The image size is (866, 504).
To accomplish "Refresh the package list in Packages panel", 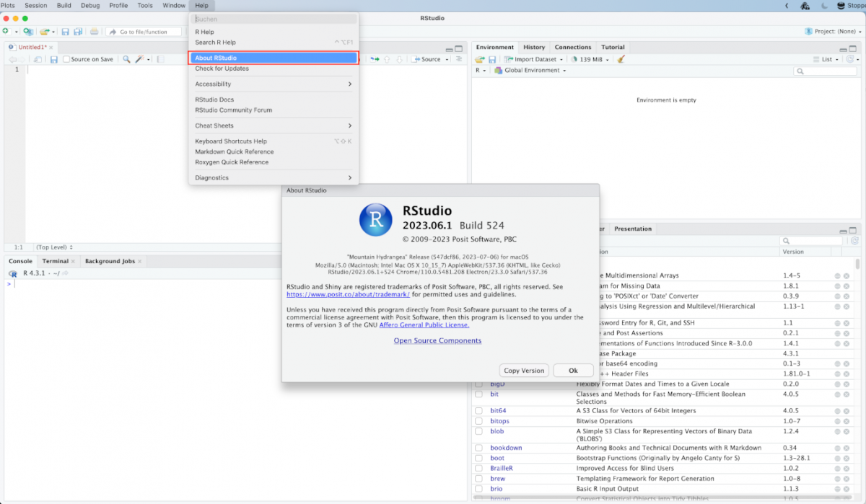I will click(x=854, y=240).
